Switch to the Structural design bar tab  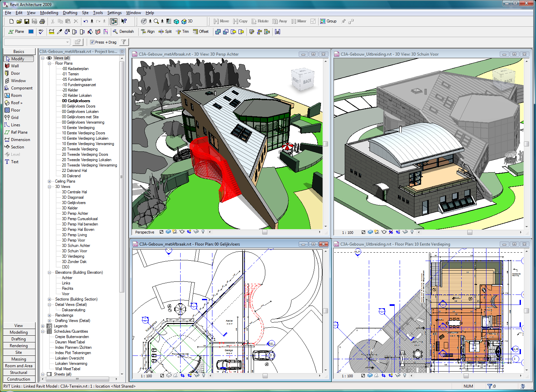pyautogui.click(x=19, y=373)
